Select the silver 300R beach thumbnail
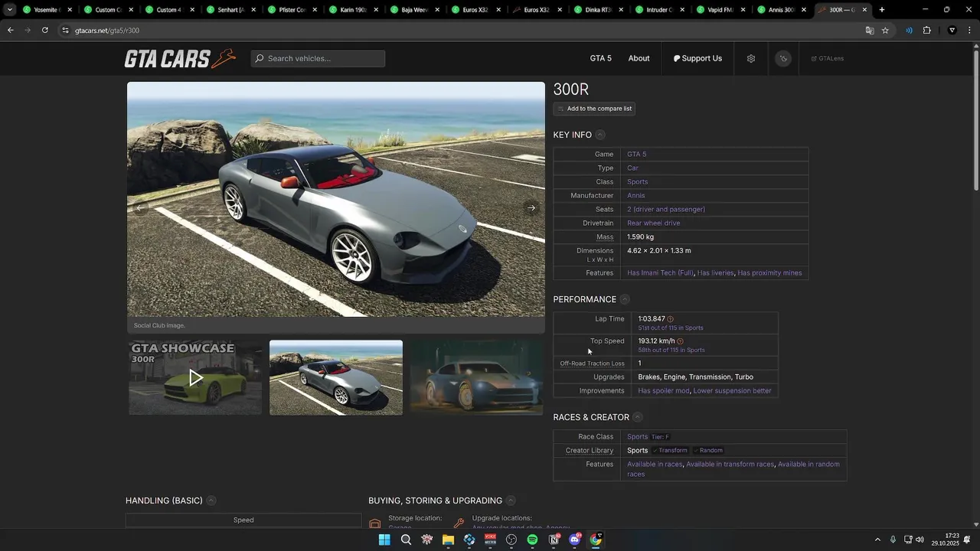Image resolution: width=980 pixels, height=551 pixels. point(336,377)
